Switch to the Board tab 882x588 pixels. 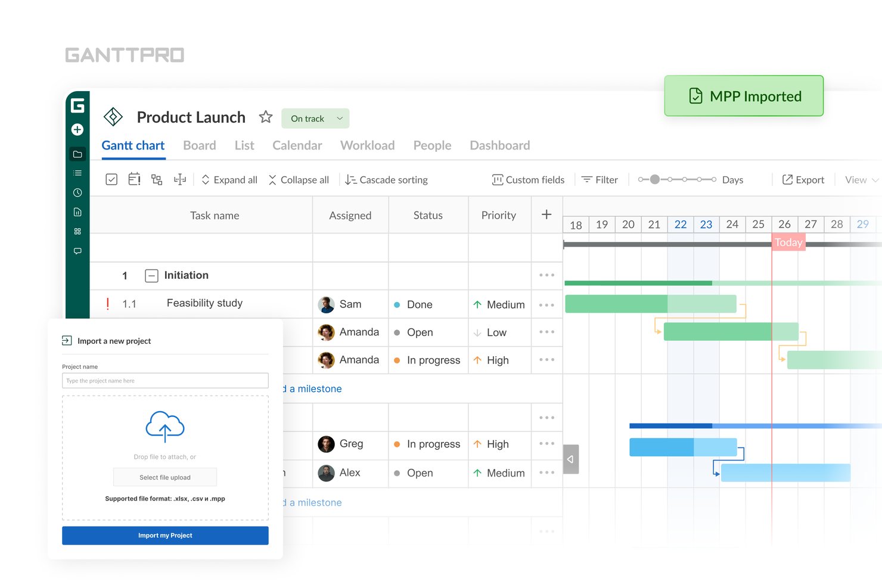point(200,145)
